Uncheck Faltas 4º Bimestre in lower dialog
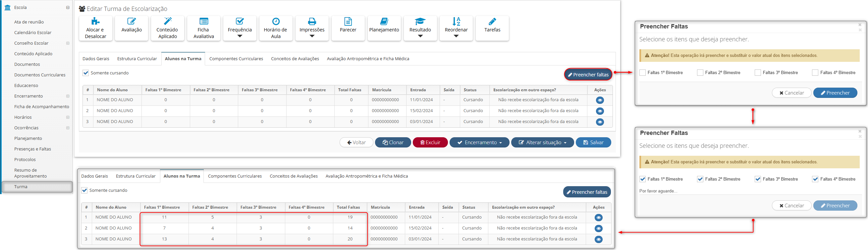868x250 pixels. 815,179
